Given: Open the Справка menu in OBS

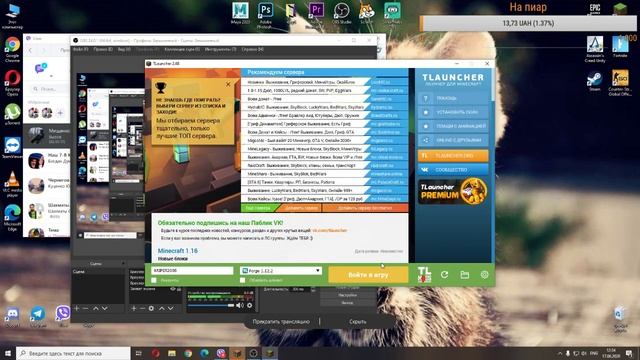Looking at the screenshot, I should pos(252,49).
